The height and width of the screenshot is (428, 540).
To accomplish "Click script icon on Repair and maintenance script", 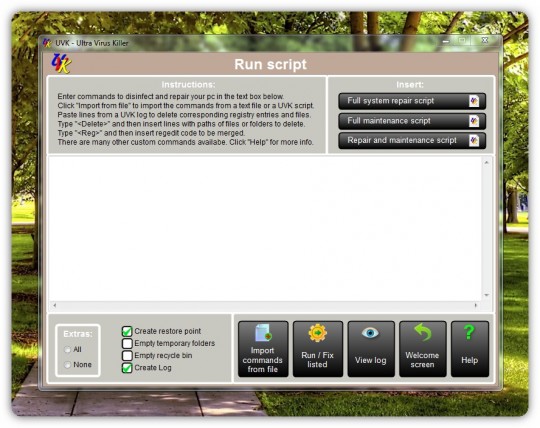I will click(474, 140).
